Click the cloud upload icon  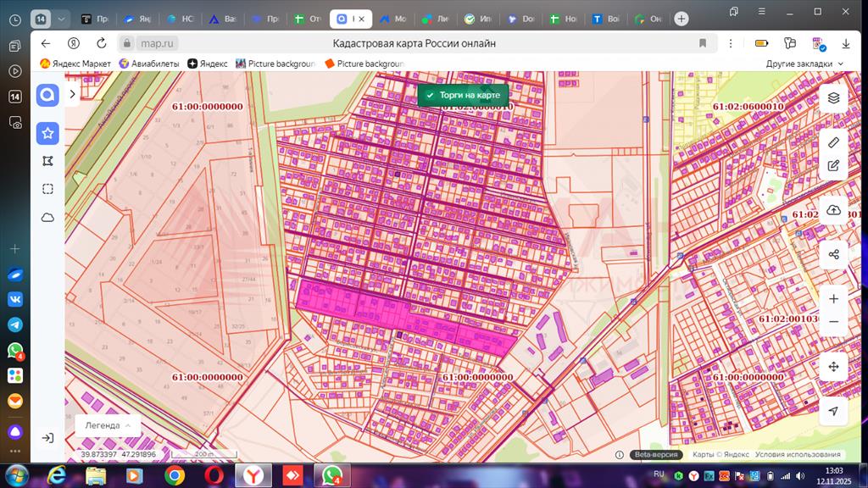[833, 210]
